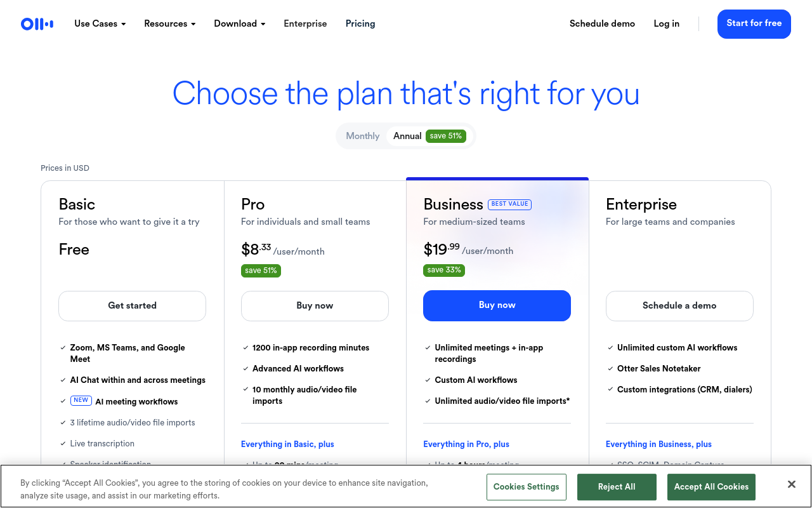Click Reject All cookies
The width and height of the screenshot is (812, 508).
617,487
